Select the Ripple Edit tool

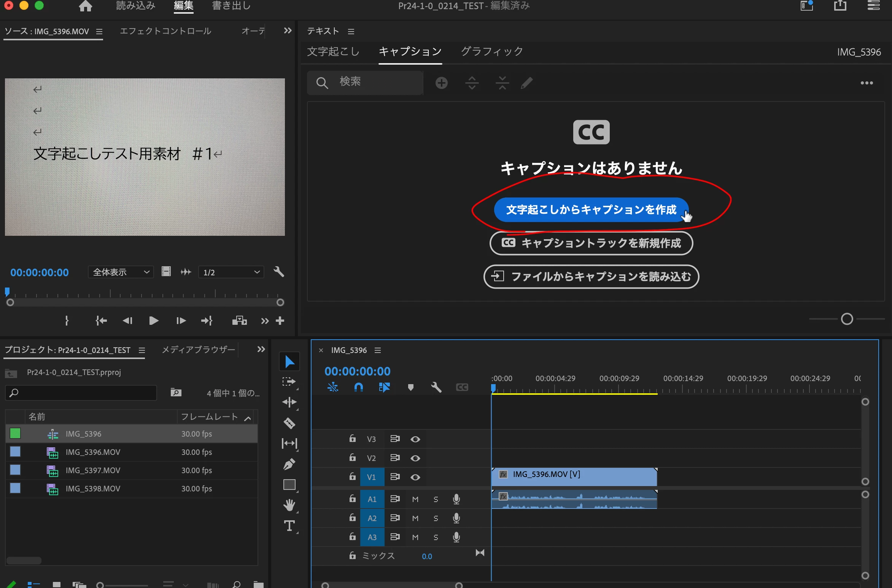tap(289, 402)
